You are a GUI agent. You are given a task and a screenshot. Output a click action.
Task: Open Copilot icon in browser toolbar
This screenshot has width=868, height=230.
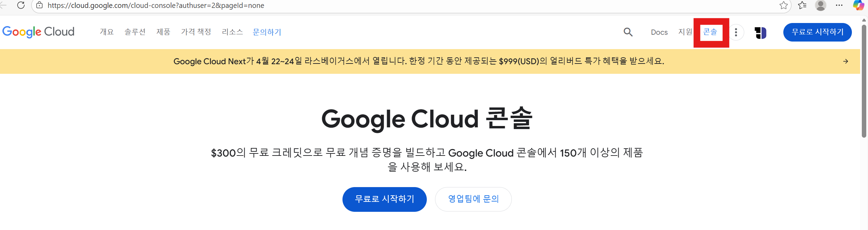(x=859, y=5)
